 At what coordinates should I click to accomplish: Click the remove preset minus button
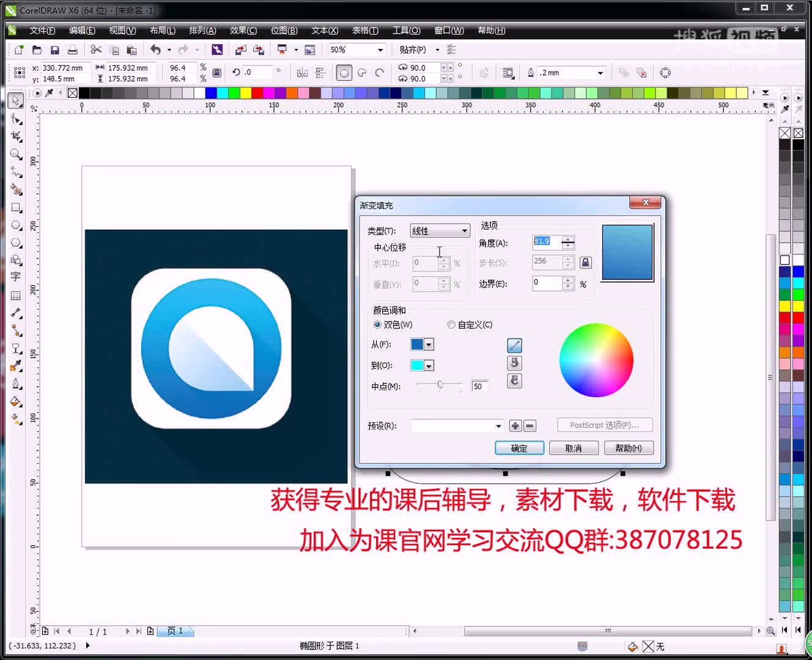[x=530, y=426]
